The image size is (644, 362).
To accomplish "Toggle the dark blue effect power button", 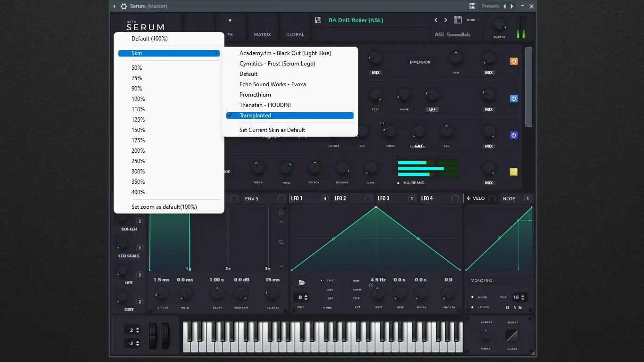I will (x=514, y=135).
